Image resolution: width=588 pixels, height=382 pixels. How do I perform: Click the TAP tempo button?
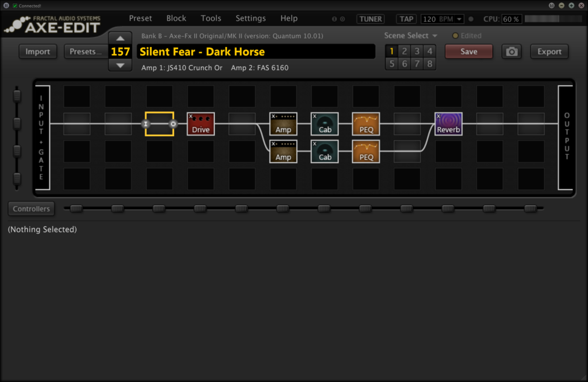[x=406, y=19]
